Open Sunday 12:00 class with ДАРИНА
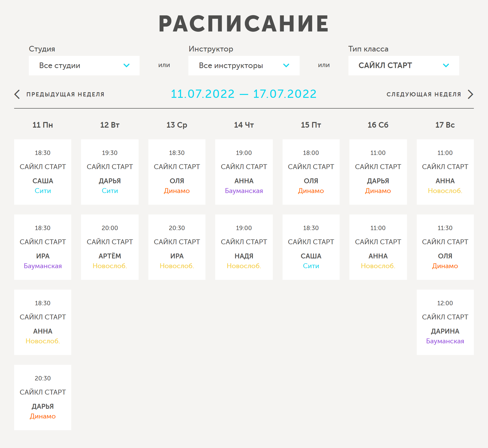Screen dimensions: 488x448 (x=445, y=322)
